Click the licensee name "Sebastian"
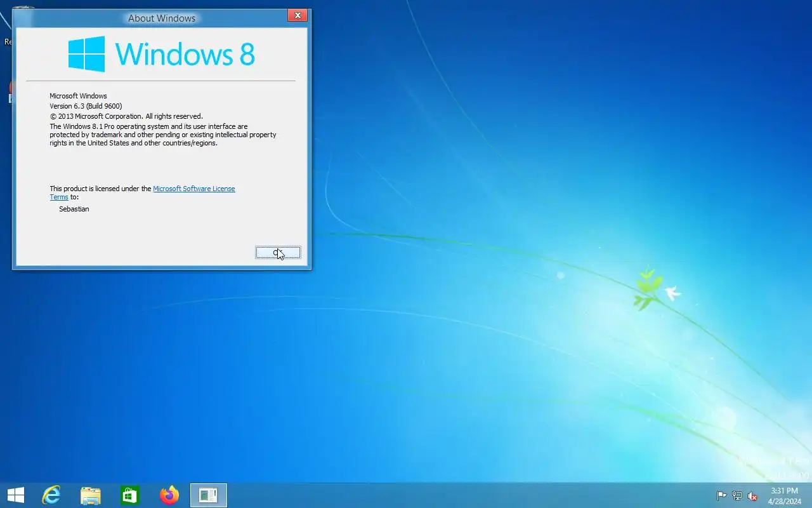Viewport: 812px width, 508px height. [x=74, y=209]
